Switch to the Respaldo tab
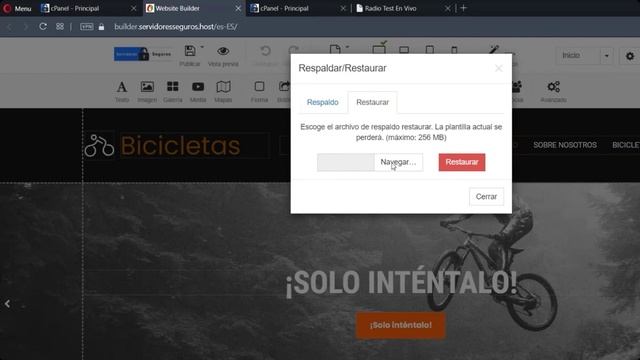 pyautogui.click(x=322, y=102)
